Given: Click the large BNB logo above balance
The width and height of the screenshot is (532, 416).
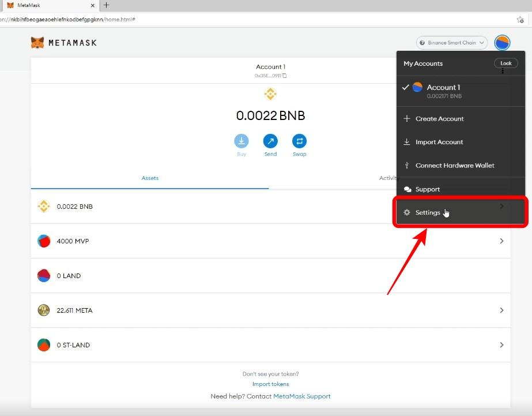Looking at the screenshot, I should pyautogui.click(x=270, y=93).
